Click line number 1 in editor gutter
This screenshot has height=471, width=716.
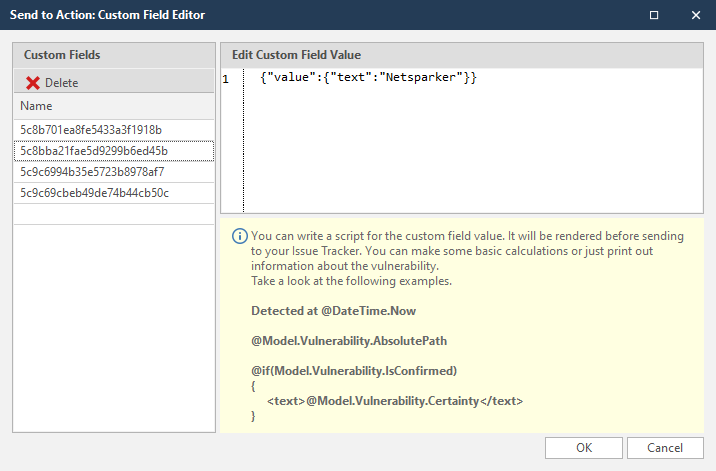coord(227,79)
